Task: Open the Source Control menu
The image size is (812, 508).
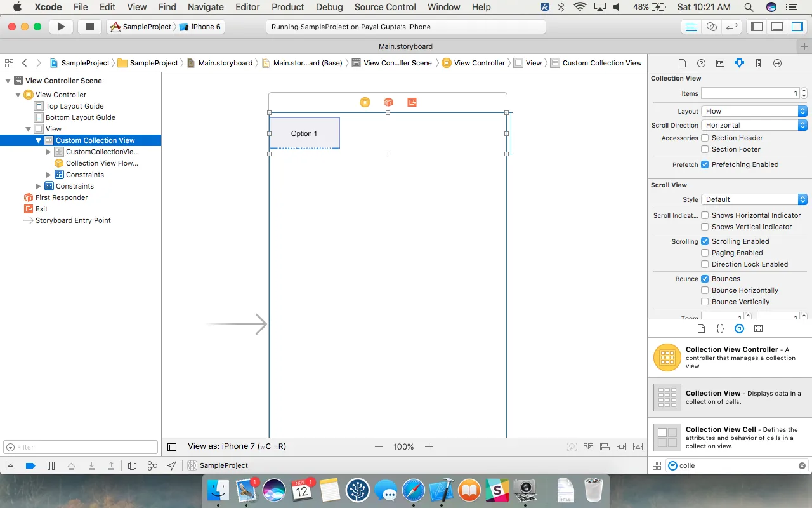Action: click(385, 7)
